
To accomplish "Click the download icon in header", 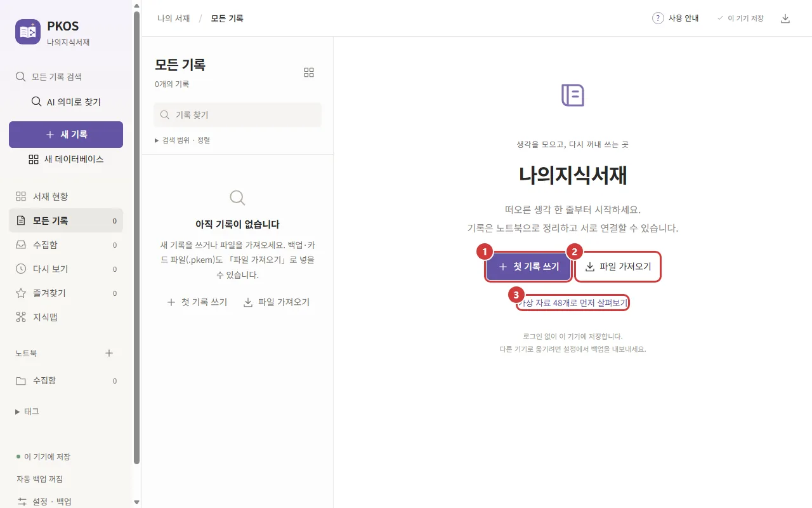I will [x=785, y=18].
